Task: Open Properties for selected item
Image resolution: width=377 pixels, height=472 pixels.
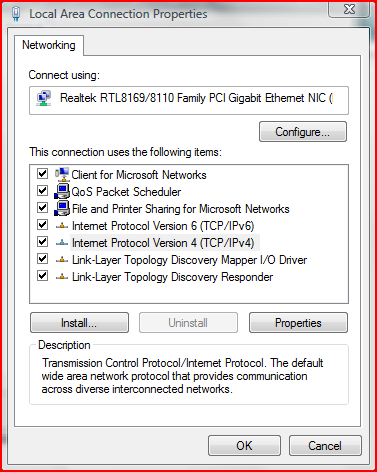Action: pyautogui.click(x=298, y=323)
